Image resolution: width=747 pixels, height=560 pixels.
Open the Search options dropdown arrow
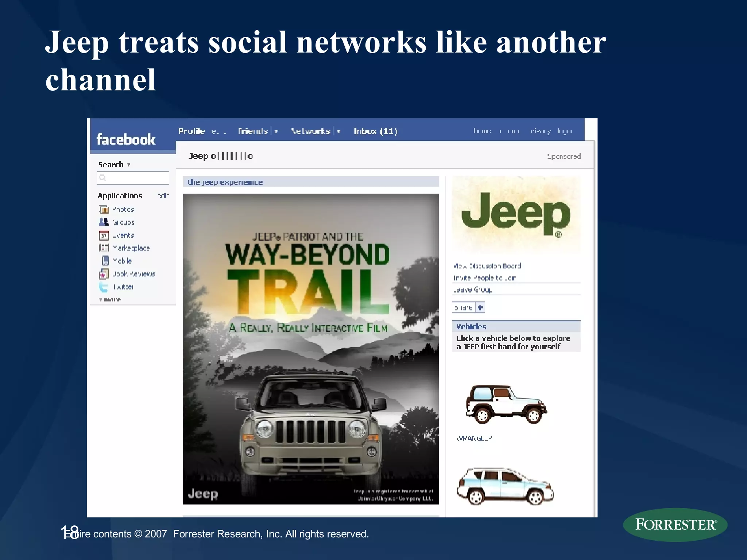point(128,165)
